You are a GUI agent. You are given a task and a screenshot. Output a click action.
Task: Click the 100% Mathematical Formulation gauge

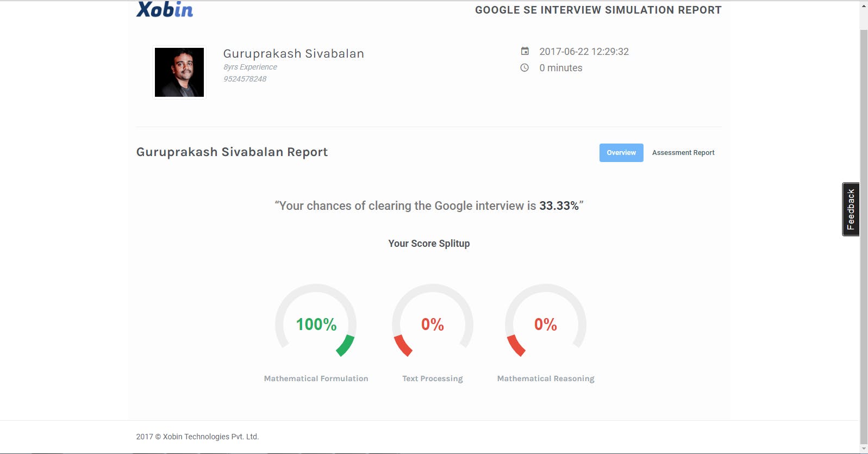click(x=316, y=321)
